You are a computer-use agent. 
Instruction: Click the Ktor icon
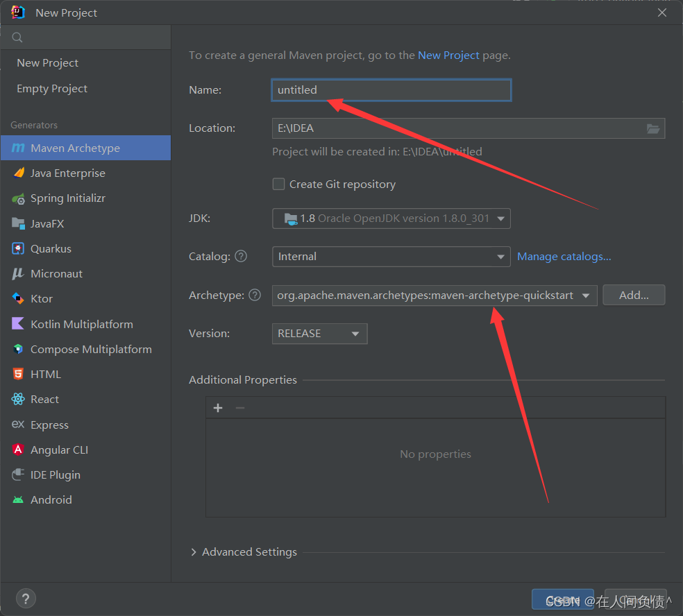pyautogui.click(x=18, y=299)
